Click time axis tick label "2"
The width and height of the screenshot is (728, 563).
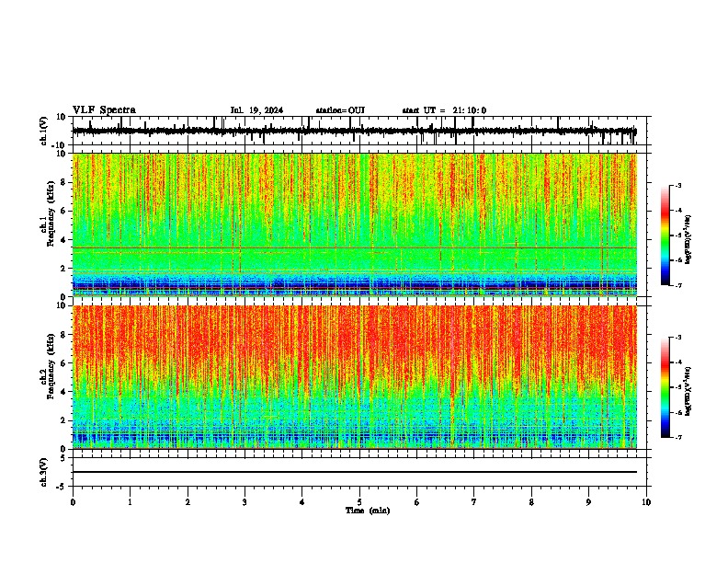click(188, 502)
